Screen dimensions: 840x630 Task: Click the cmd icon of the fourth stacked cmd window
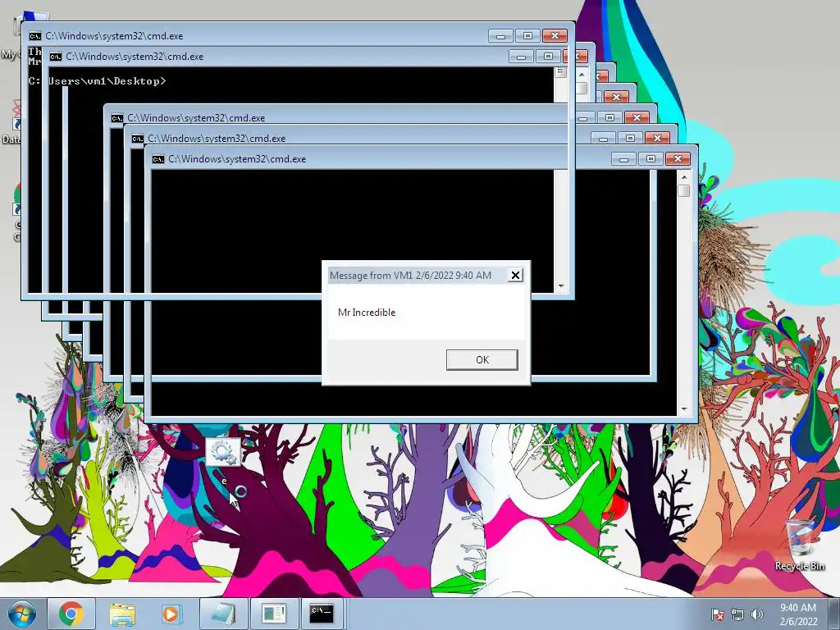pos(137,138)
